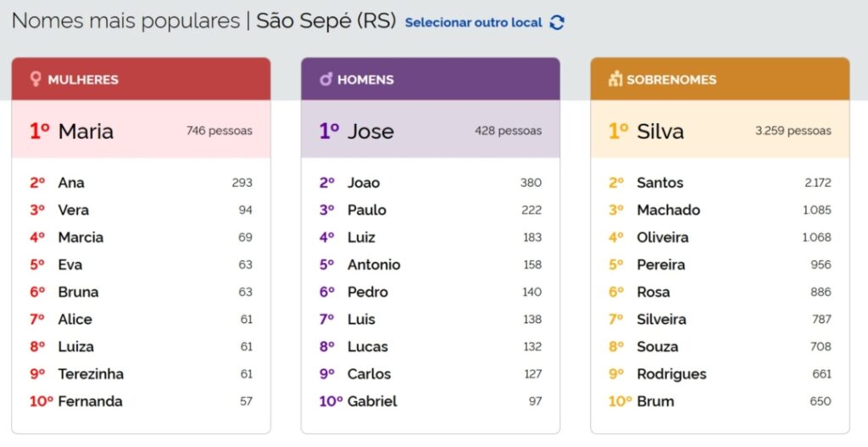This screenshot has width=868, height=447.
Task: Click the name Terezinha in ninth place
Action: point(91,374)
